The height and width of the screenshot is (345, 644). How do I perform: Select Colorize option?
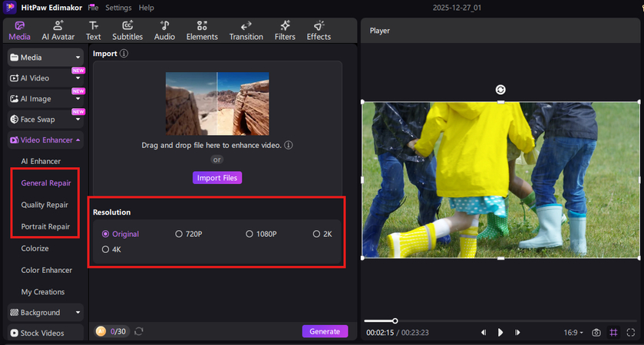pyautogui.click(x=35, y=248)
